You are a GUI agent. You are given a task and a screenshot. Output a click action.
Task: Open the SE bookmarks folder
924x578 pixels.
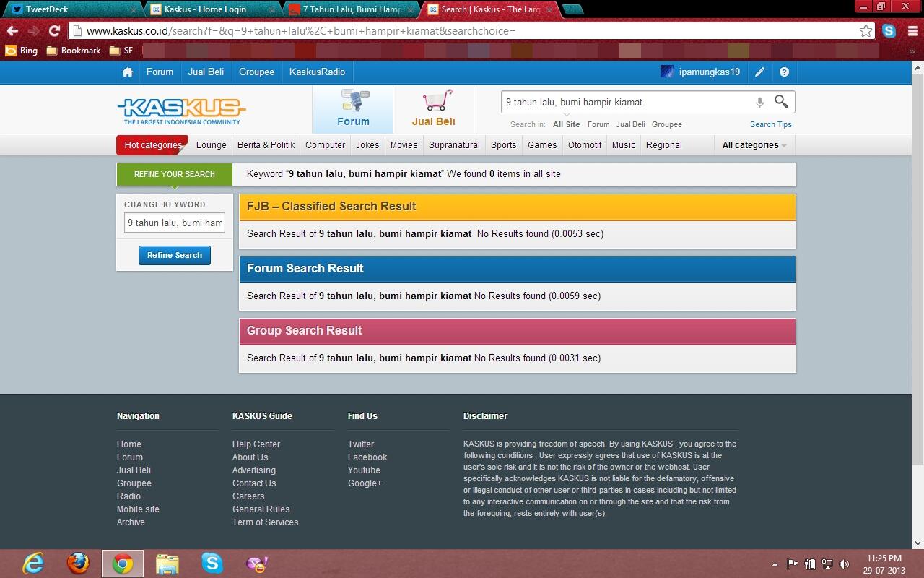pyautogui.click(x=121, y=51)
